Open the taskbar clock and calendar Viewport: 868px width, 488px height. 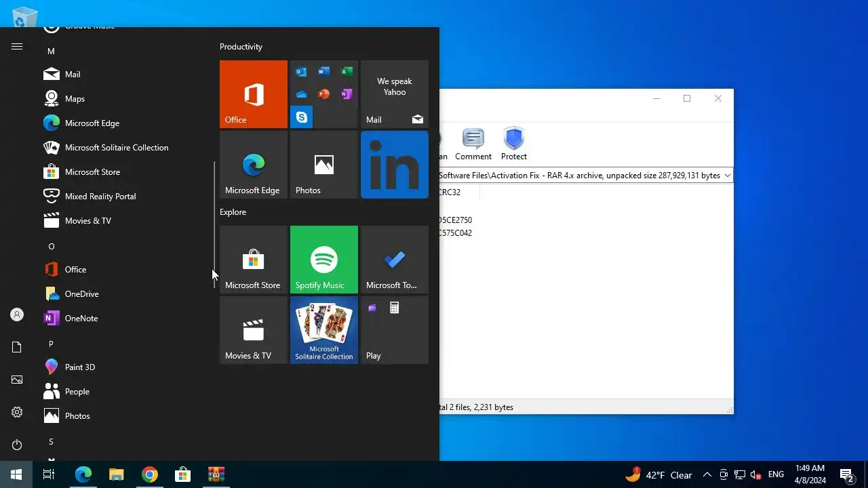pos(810,474)
